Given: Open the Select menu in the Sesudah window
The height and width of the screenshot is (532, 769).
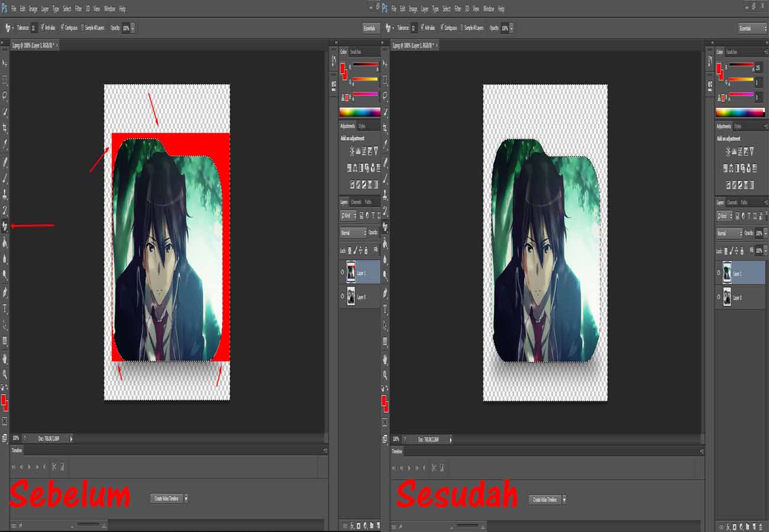Looking at the screenshot, I should click(x=446, y=9).
